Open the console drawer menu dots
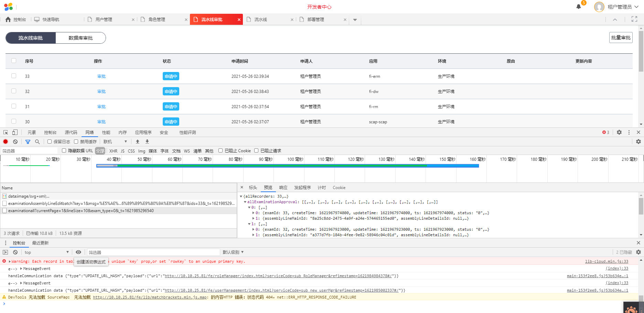This screenshot has width=644, height=313. point(6,243)
